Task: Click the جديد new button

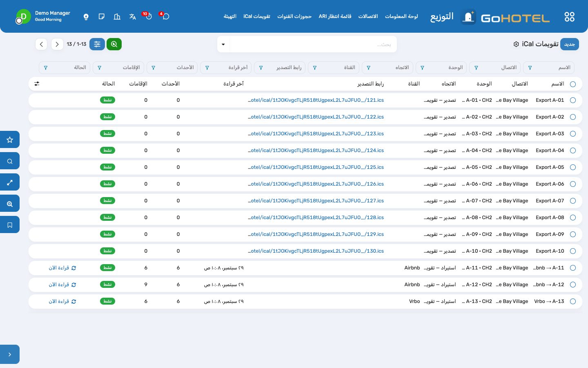Action: click(569, 44)
